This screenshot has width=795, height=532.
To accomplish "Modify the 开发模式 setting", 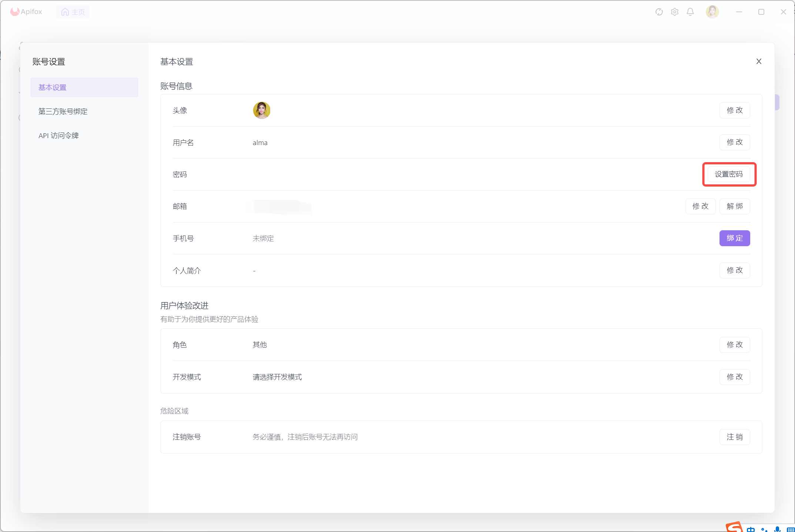I will coord(734,377).
